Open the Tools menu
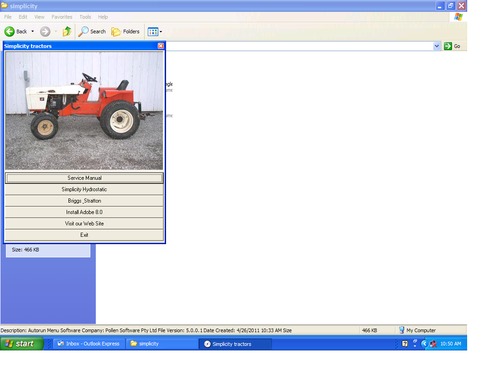This screenshot has width=500, height=376. click(x=85, y=17)
